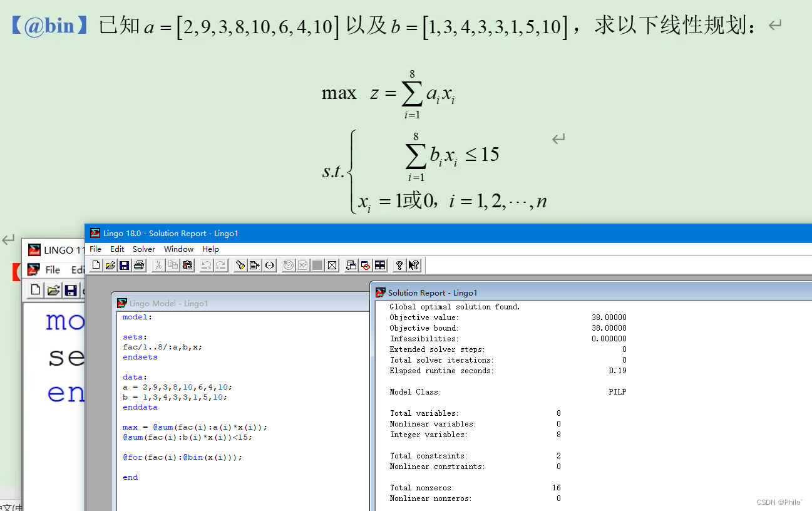Click the 'Extended solver steps:' line
This screenshot has height=511, width=812.
tap(508, 349)
